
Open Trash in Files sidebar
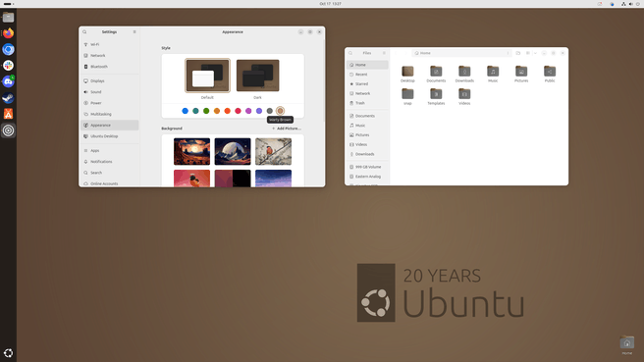pos(367,103)
